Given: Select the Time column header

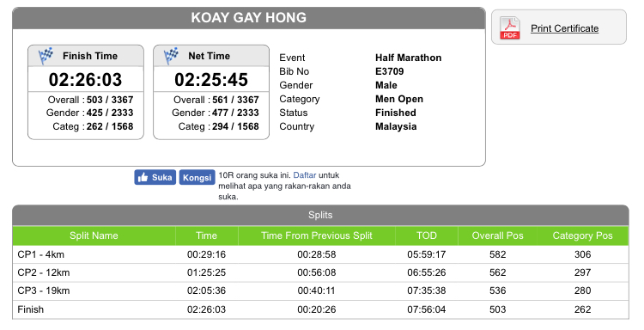Looking at the screenshot, I should click(207, 235).
